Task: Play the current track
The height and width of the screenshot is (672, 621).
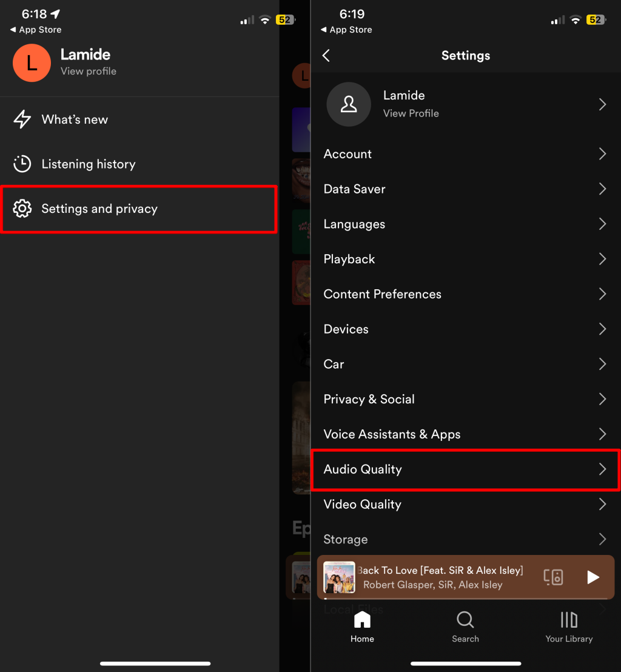Action: [593, 577]
